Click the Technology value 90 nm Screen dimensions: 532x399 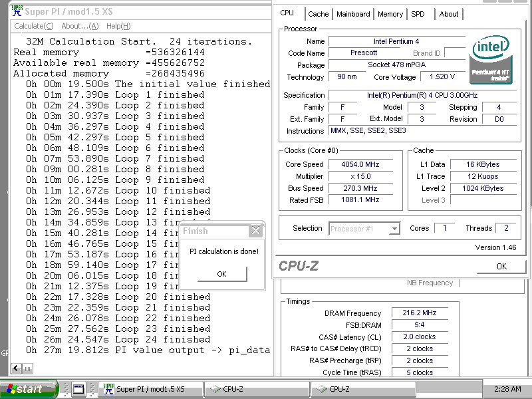346,76
